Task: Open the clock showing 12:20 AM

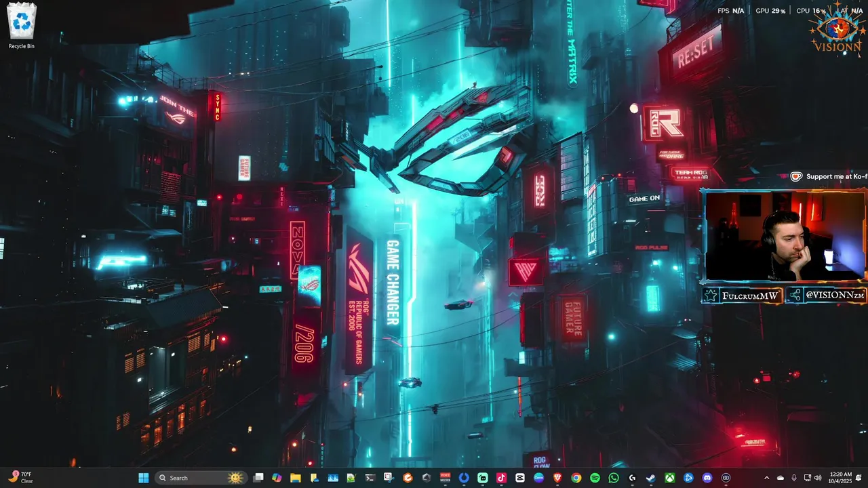Action: tap(840, 478)
